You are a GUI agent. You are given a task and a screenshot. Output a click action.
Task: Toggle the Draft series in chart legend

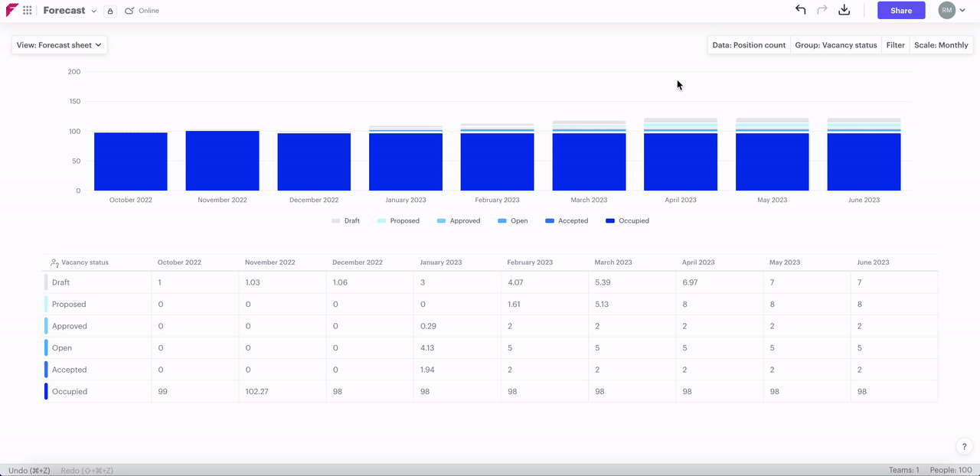point(345,220)
